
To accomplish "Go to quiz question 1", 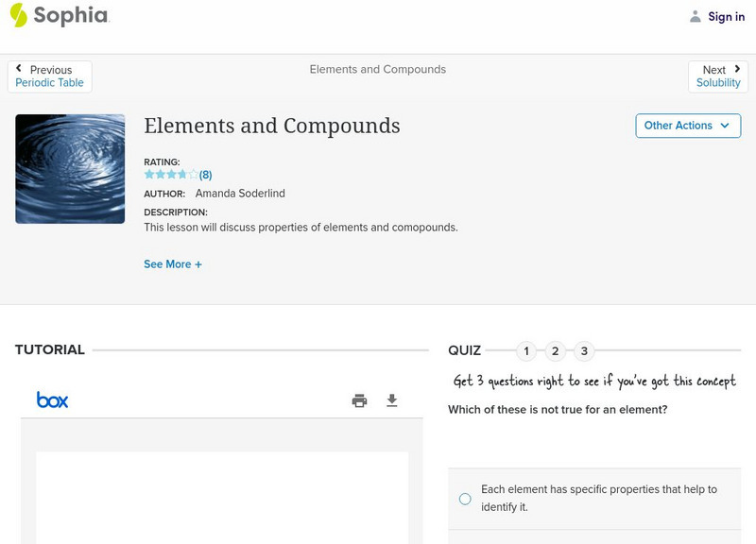I will [x=526, y=351].
